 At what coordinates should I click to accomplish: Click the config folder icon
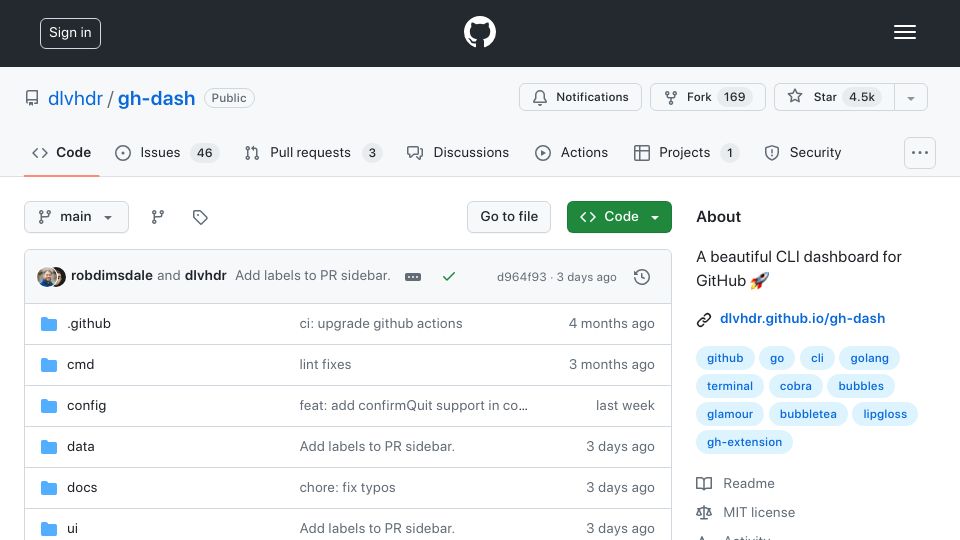(x=49, y=405)
